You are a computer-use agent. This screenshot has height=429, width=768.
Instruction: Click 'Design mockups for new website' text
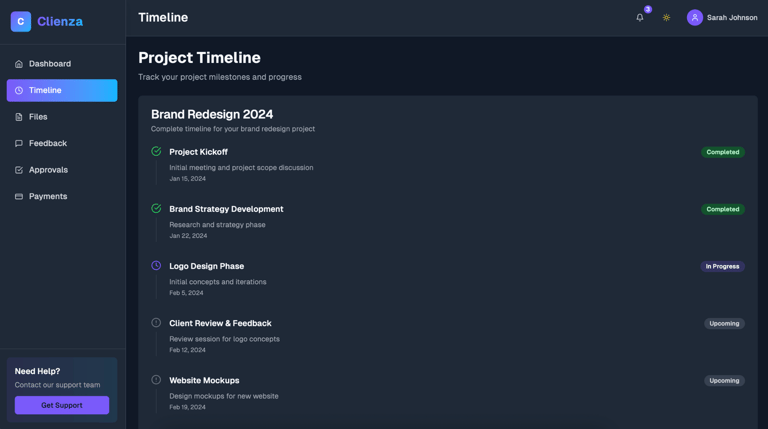click(x=224, y=396)
